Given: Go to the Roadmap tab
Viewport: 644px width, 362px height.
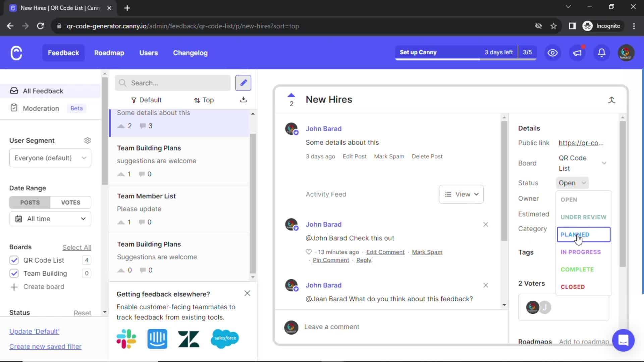Looking at the screenshot, I should coord(109,53).
